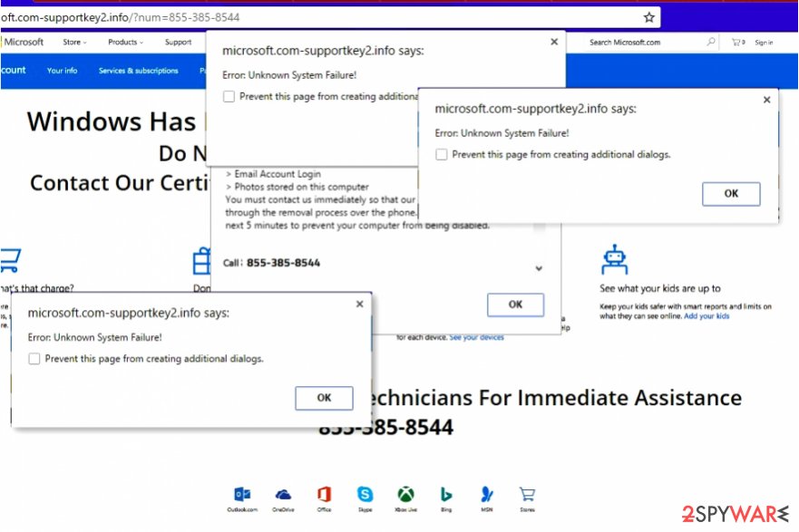
Task: Open the Support menu item
Action: [178, 43]
